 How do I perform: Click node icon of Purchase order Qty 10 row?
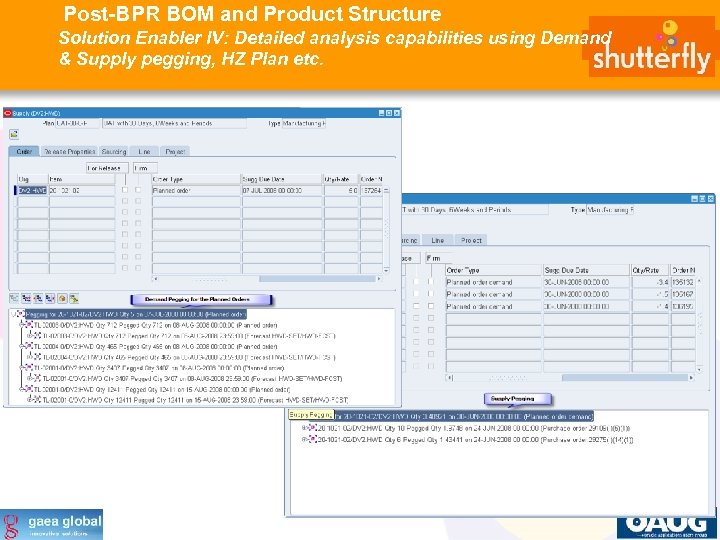tap(313, 428)
